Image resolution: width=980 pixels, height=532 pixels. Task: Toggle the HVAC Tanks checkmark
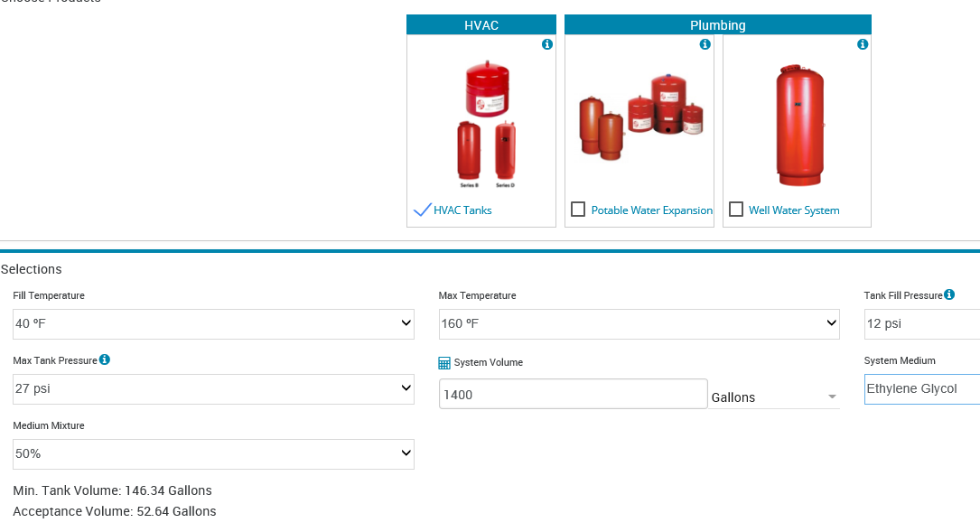pos(423,210)
